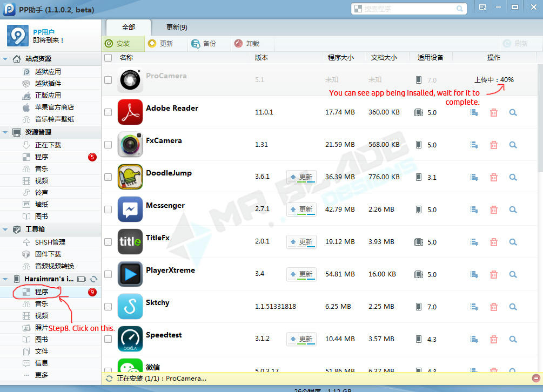Viewport: 543px width, 392px height.
Task: Click the backup icon in PlayerXtreme row
Action: pos(474,274)
